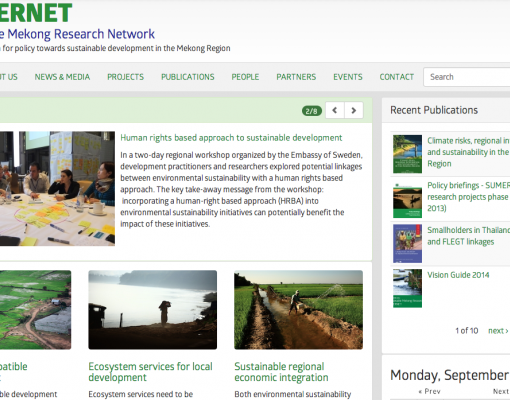
Task: Click the Monday, September calendar heading
Action: pos(450,375)
